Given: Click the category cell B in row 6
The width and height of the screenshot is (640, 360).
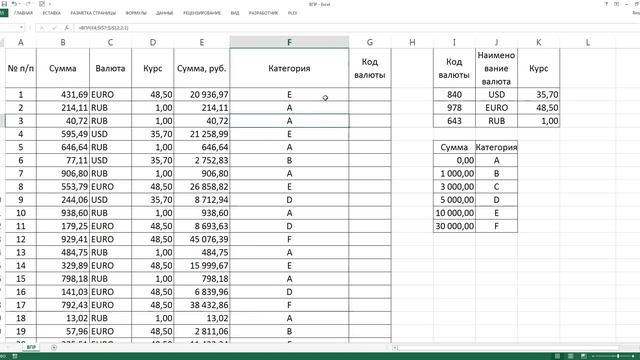Looking at the screenshot, I should tap(289, 160).
